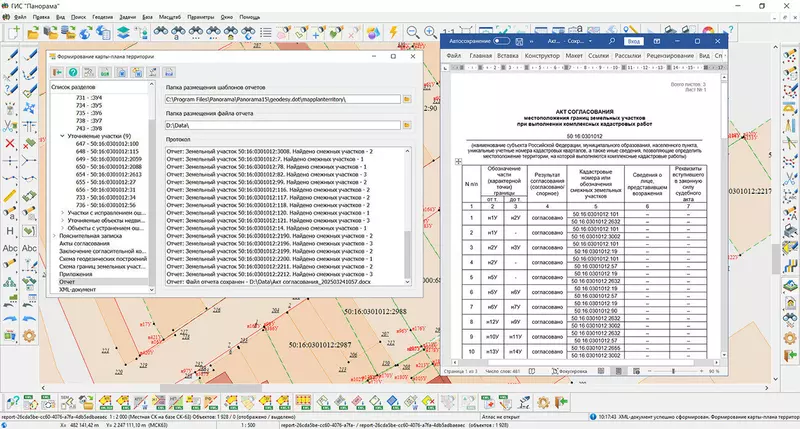
Task: Collapse the Уточняемые участки tree node
Action: coord(62,134)
